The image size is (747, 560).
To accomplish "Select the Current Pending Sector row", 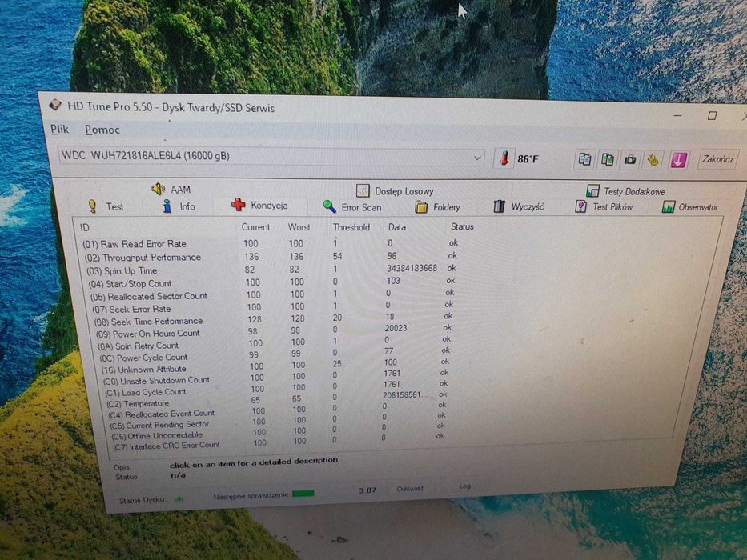I will (277, 422).
